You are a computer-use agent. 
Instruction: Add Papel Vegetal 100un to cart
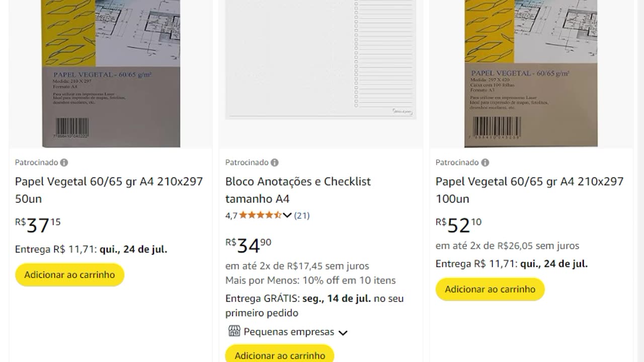(490, 290)
